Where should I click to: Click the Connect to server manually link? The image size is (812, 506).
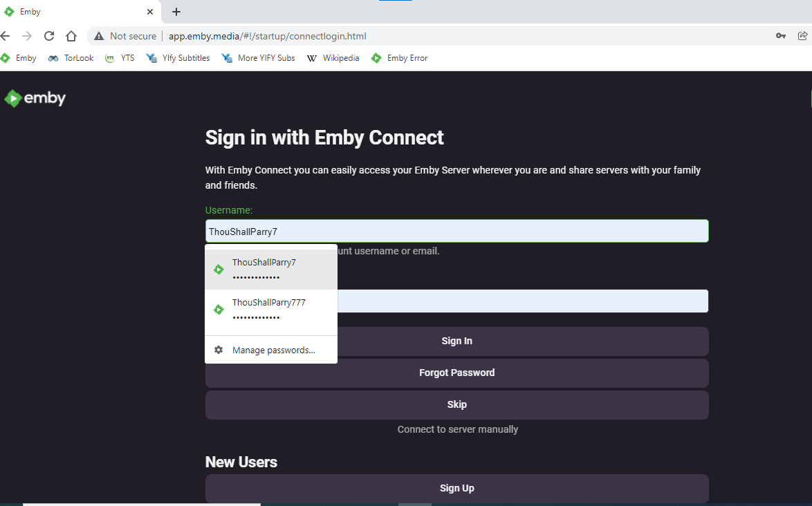pos(457,429)
